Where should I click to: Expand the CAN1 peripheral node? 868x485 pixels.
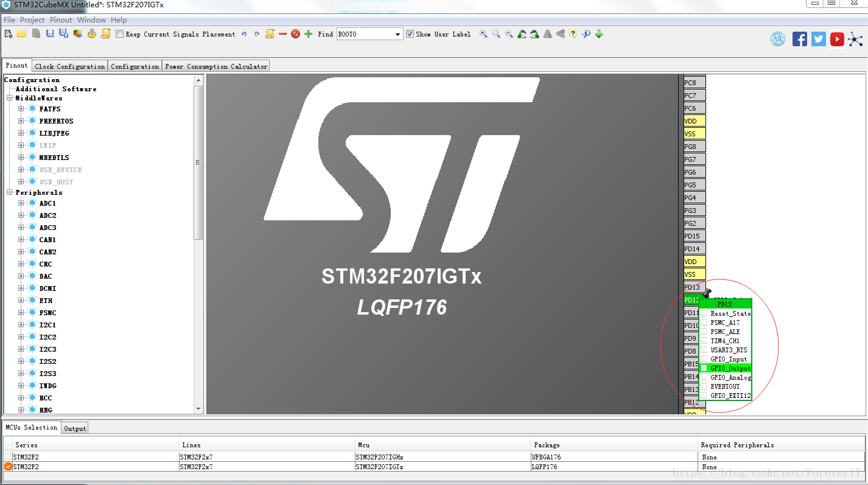tap(21, 240)
